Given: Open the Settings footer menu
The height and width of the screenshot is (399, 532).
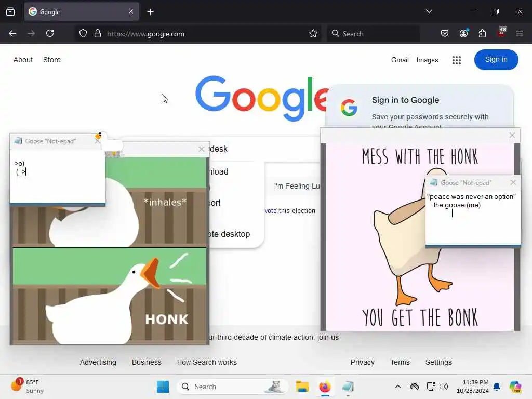Looking at the screenshot, I should [x=438, y=362].
